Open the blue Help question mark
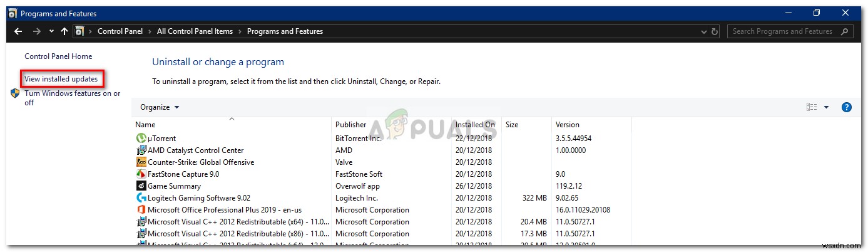Image resolution: width=868 pixels, height=252 pixels. coord(847,107)
